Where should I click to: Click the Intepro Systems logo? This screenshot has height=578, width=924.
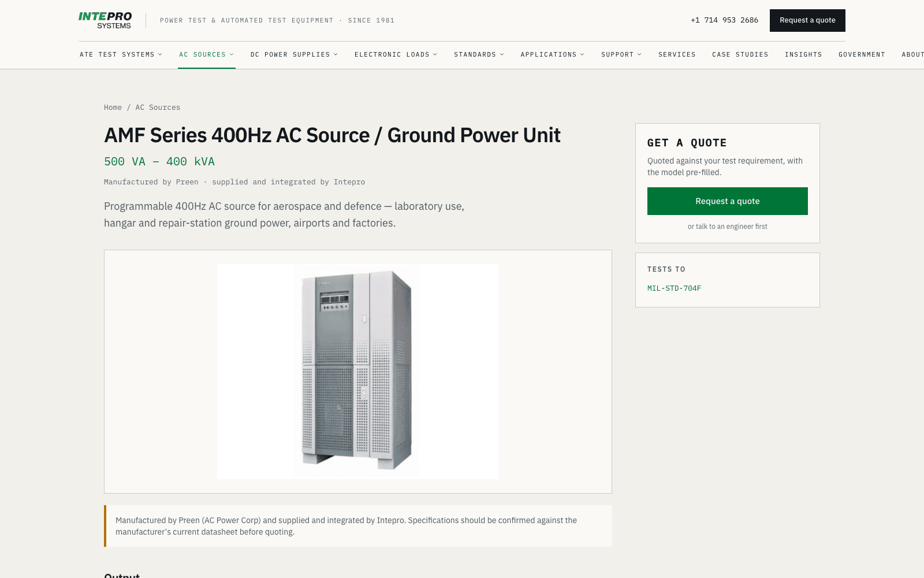105,20
